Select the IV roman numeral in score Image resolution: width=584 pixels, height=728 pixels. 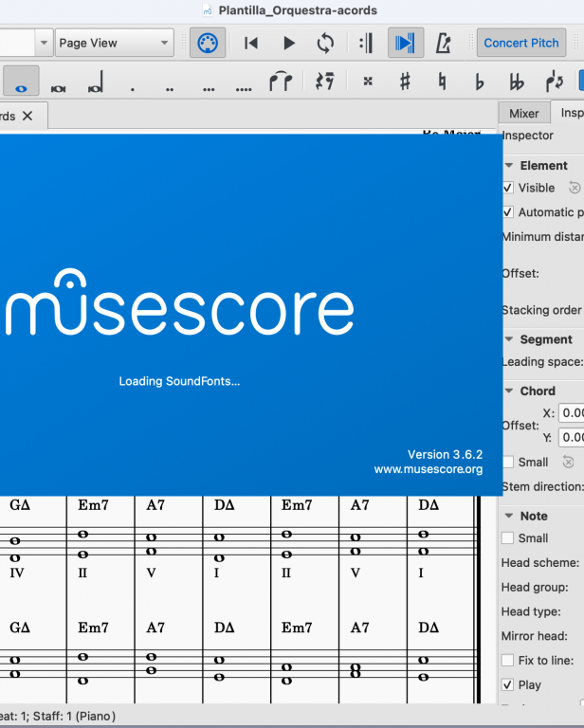17,573
